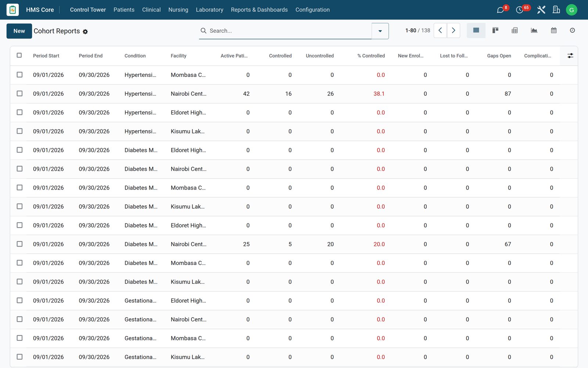The height and width of the screenshot is (368, 588).
Task: Open the debug tools wrench icon
Action: click(x=541, y=10)
